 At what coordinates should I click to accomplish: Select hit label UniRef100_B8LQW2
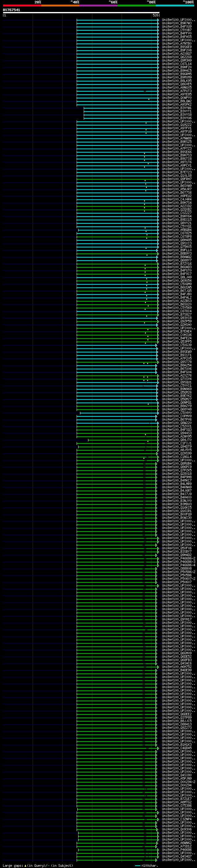point(177,101)
